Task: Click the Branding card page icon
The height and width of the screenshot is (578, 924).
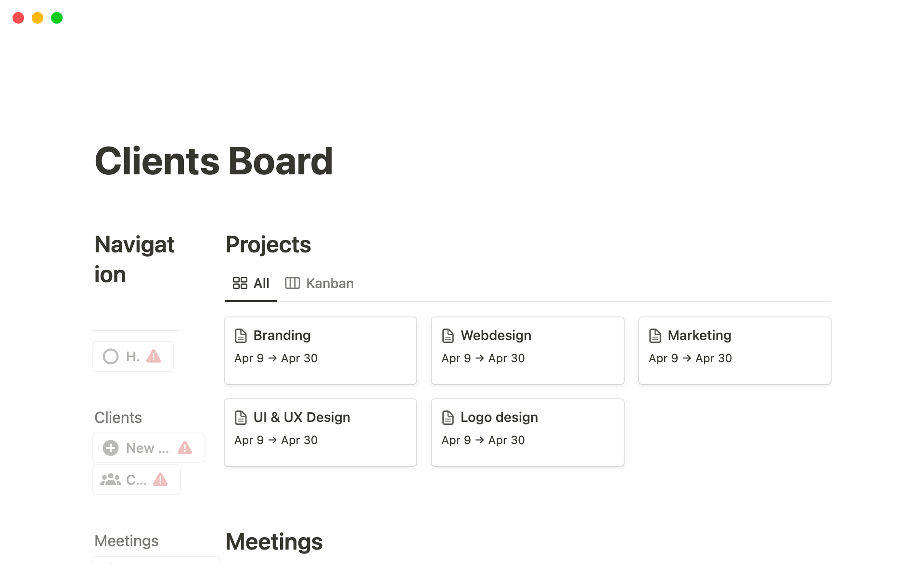Action: click(241, 336)
